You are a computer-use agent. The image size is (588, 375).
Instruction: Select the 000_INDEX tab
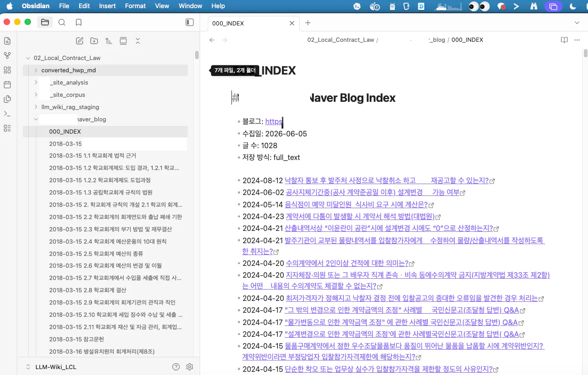point(254,23)
